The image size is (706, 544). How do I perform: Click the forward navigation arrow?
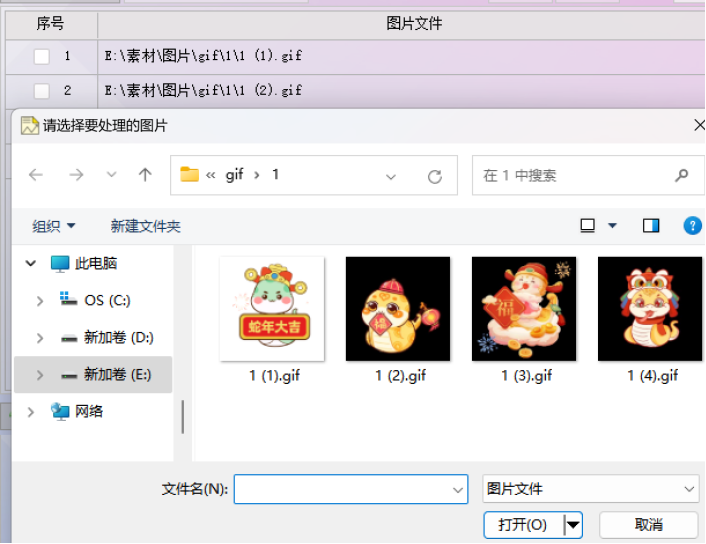[76, 175]
